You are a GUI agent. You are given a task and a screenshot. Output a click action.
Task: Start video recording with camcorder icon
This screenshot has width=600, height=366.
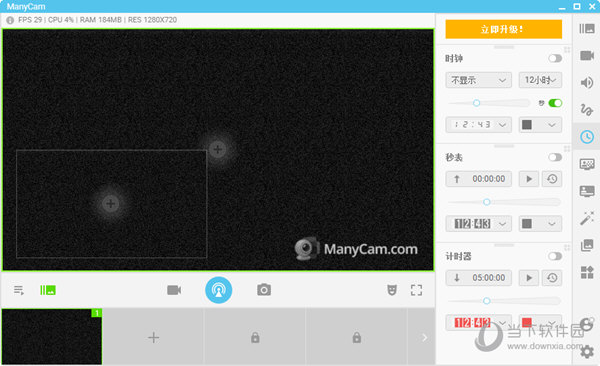[174, 290]
